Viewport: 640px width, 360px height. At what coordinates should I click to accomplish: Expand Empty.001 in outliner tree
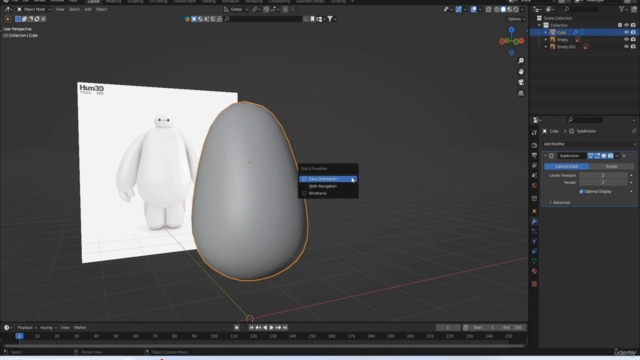pos(546,47)
